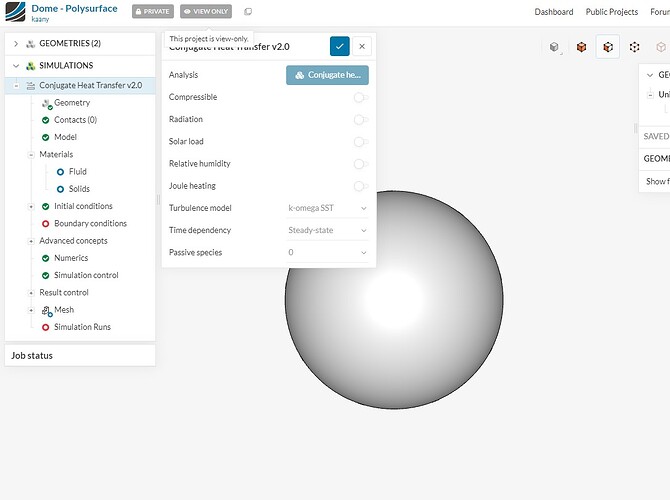
Task: Open the Dome - Polysurface project title
Action: tap(74, 9)
